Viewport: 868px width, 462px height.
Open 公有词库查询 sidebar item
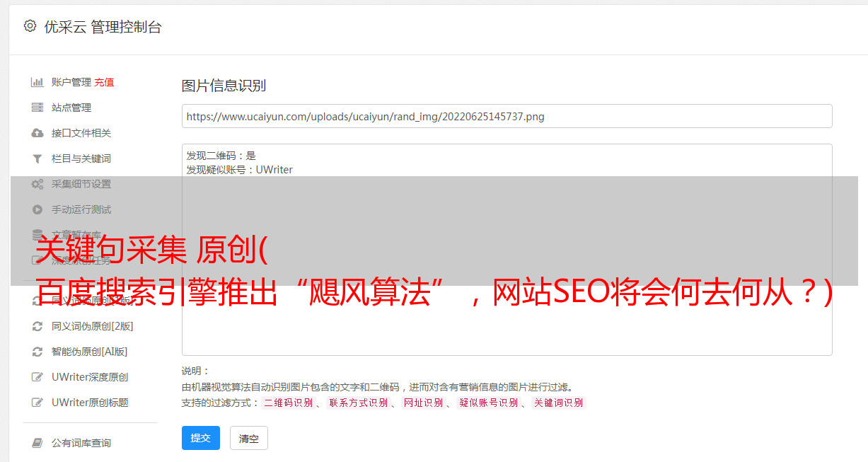coord(81,443)
